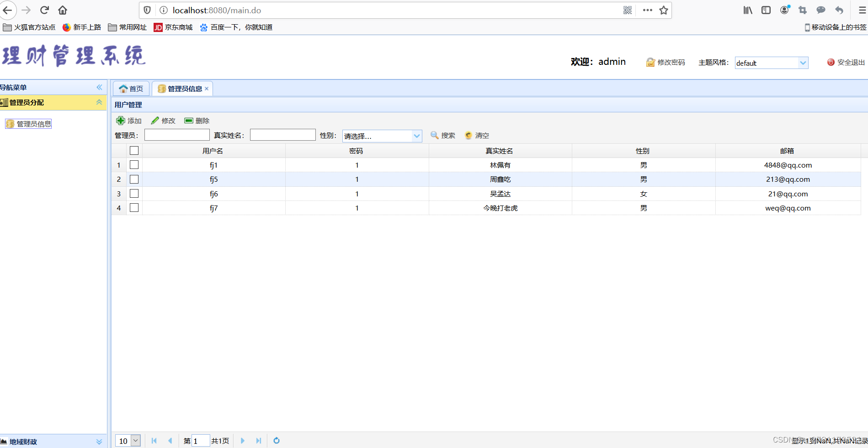Click the 搜索 magnifier search icon
This screenshot has width=868, height=448.
(x=435, y=135)
